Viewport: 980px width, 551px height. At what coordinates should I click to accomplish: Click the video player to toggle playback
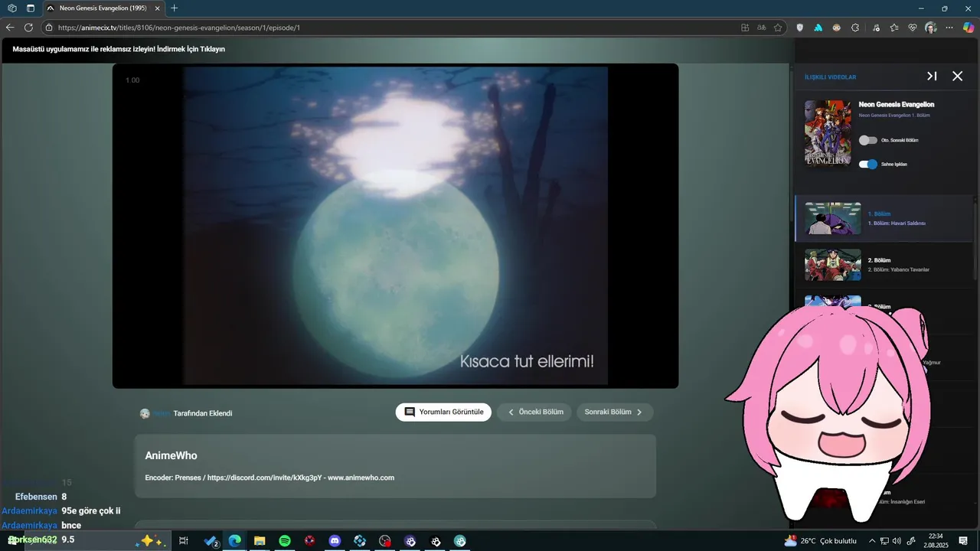click(395, 226)
